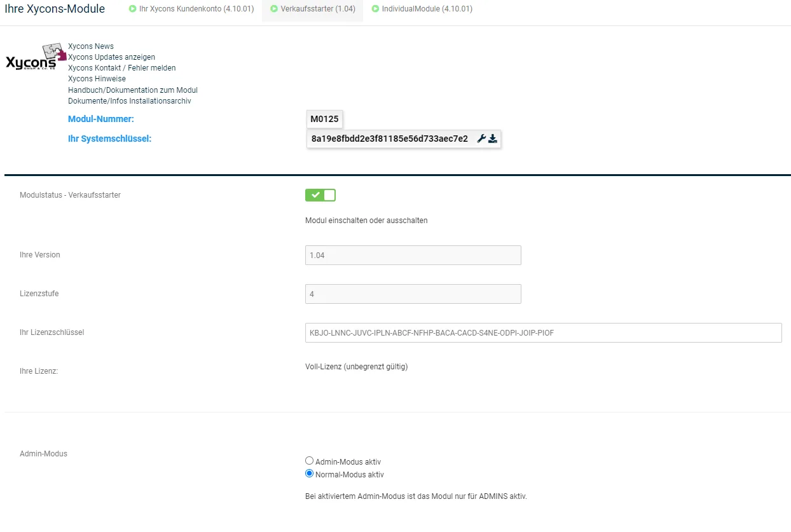Click the M0125 module number value
This screenshot has height=532, width=791.
point(325,119)
